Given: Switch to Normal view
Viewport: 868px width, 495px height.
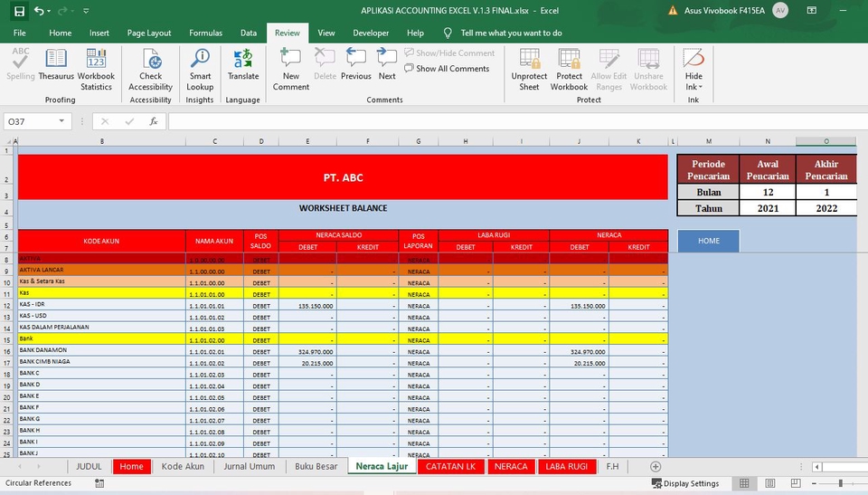Looking at the screenshot, I should tap(744, 483).
